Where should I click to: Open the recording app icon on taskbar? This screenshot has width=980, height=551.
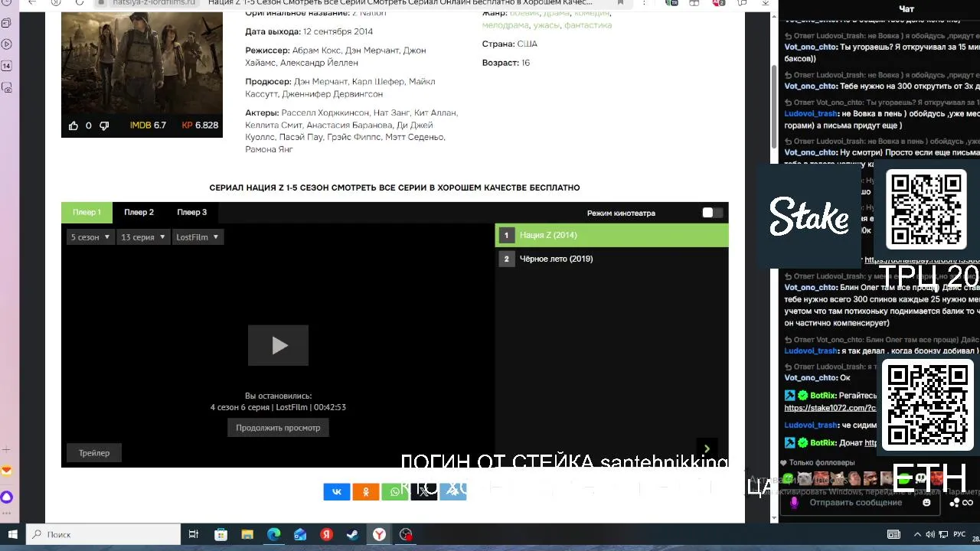tap(406, 534)
